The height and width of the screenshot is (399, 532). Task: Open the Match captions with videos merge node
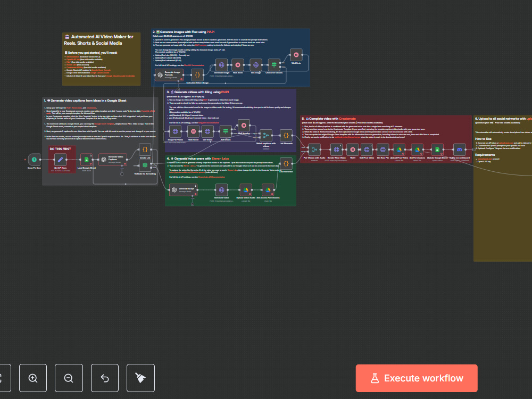(x=266, y=135)
